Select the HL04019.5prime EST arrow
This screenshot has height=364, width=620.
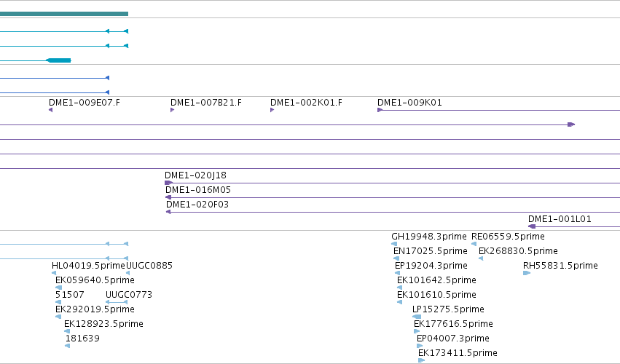coord(54,273)
